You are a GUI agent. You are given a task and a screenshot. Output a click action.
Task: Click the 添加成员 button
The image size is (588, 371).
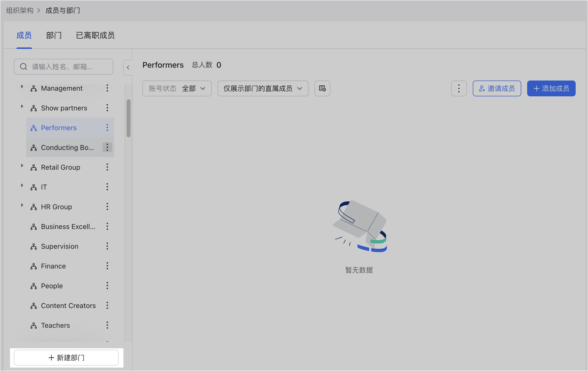(x=551, y=88)
